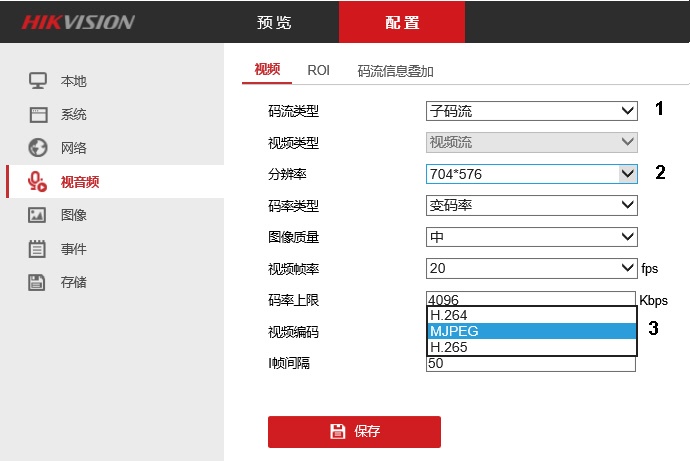This screenshot has height=461, width=690.
Task: Open the 码率类型 dropdown
Action: [x=531, y=205]
